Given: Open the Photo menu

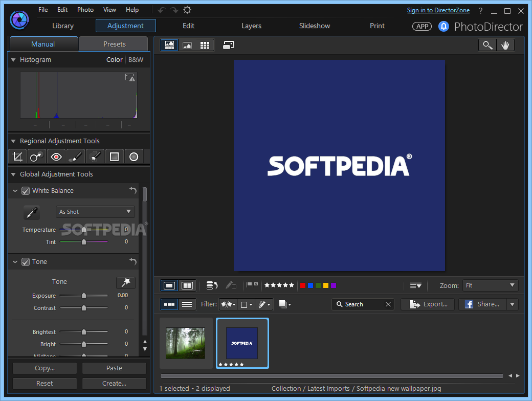Looking at the screenshot, I should pyautogui.click(x=85, y=10).
